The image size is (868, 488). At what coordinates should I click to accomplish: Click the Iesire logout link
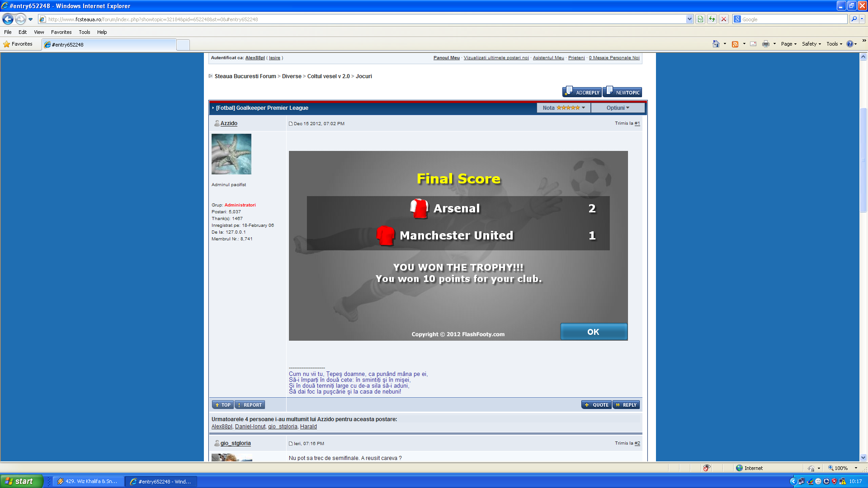(274, 58)
